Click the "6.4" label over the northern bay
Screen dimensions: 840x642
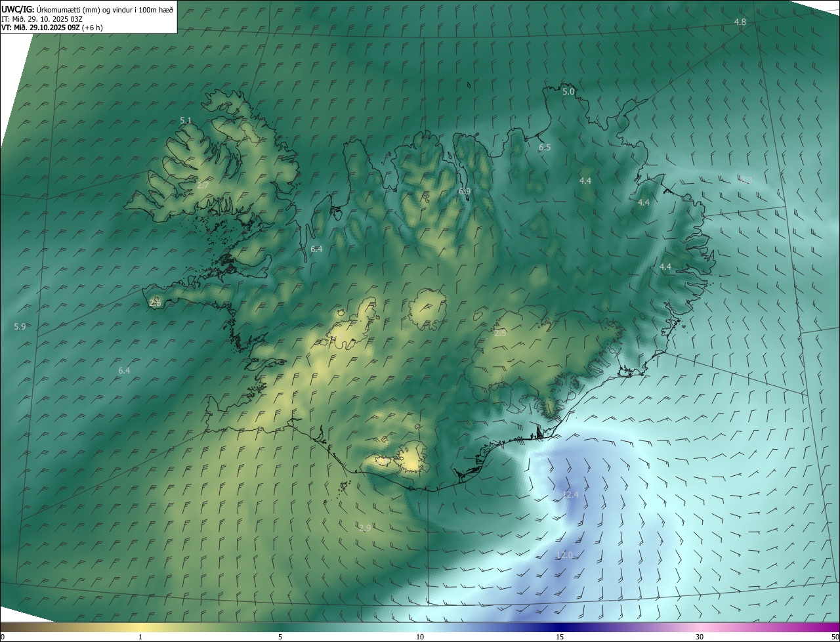316,249
